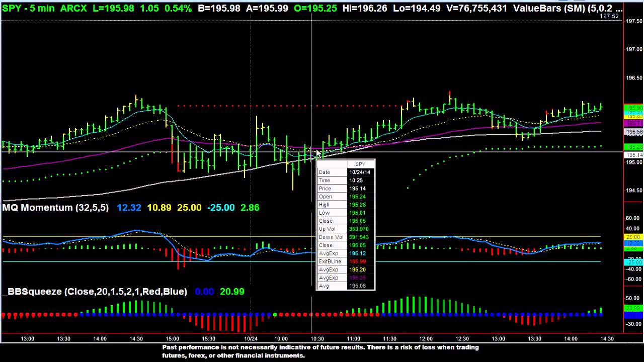Click blue 12.32 value beside MQ Momentum label
The width and height of the screenshot is (644, 362).
pos(129,207)
